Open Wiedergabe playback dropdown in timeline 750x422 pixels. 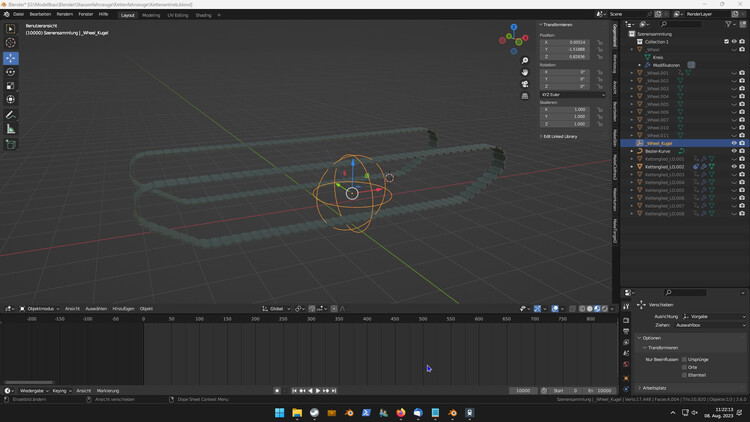(32, 391)
